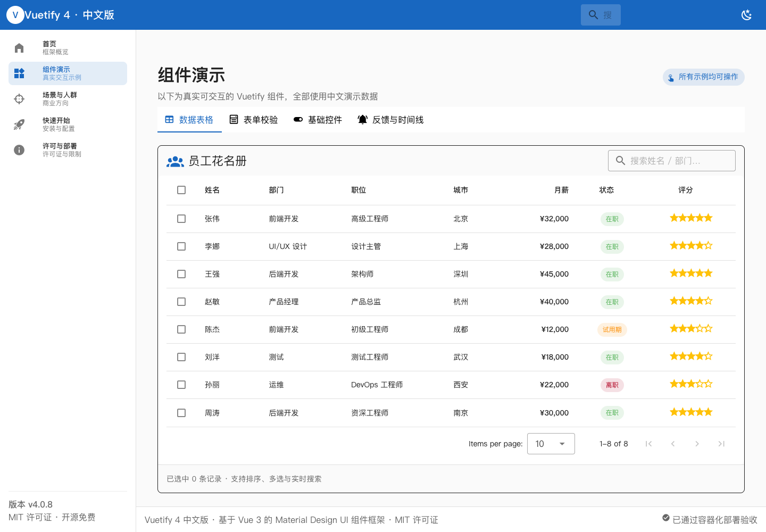Click the 在职 status chip for 张伟
The width and height of the screenshot is (766, 532).
tap(612, 219)
